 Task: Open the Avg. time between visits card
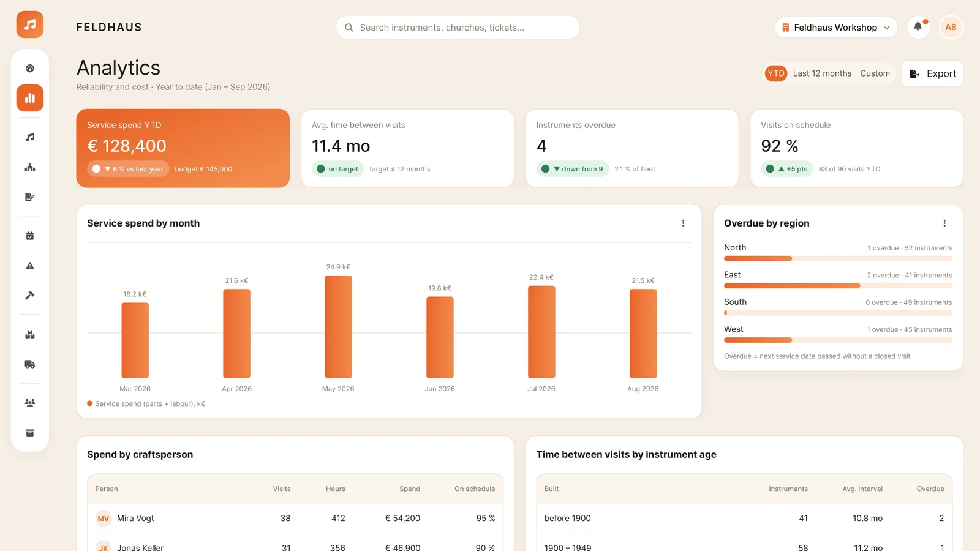(x=407, y=148)
